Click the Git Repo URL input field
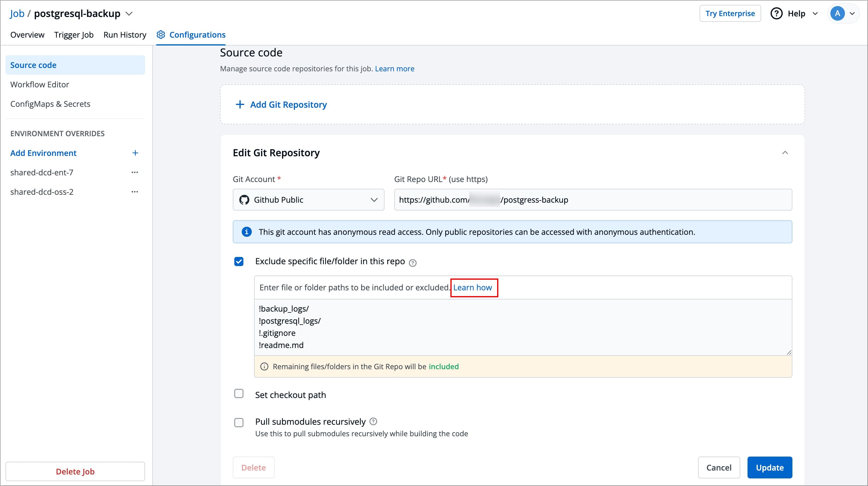The height and width of the screenshot is (486, 868). click(x=640, y=200)
